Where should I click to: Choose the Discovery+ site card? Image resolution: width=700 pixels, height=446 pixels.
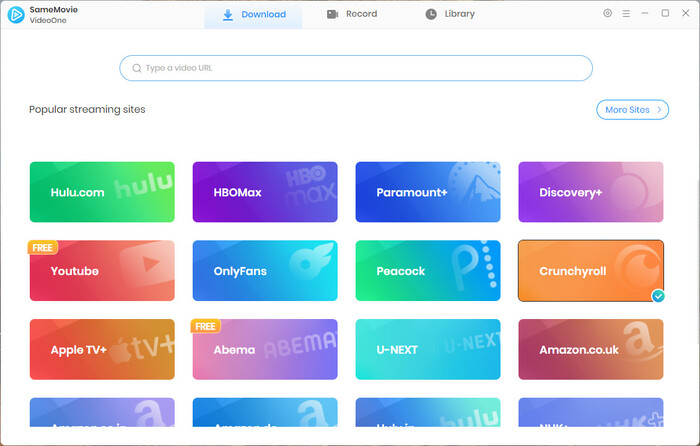tap(591, 192)
